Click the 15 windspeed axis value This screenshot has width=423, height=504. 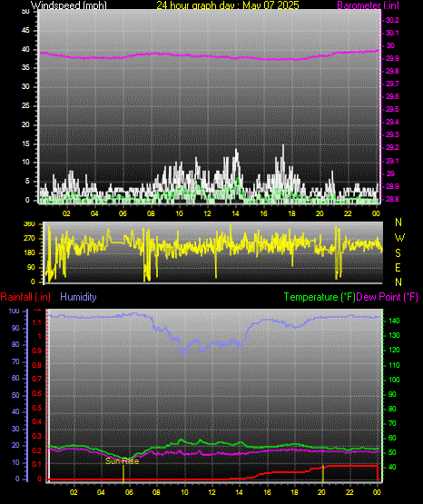click(25, 143)
